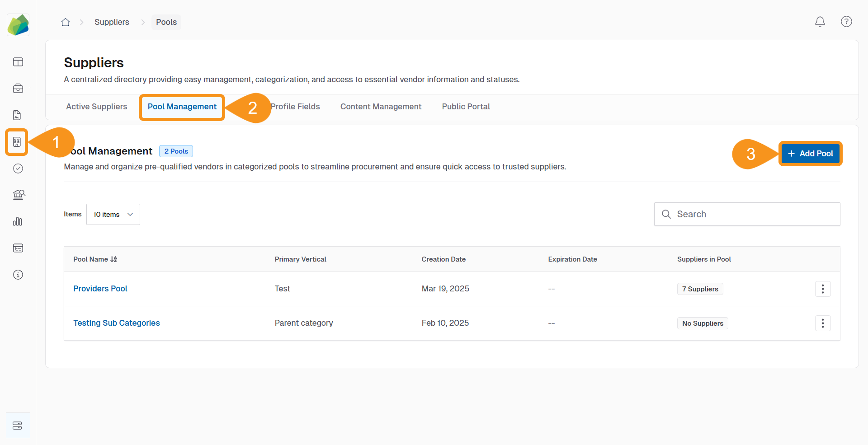The width and height of the screenshot is (868, 445).
Task: Open the Providers Pool link
Action: tap(100, 289)
